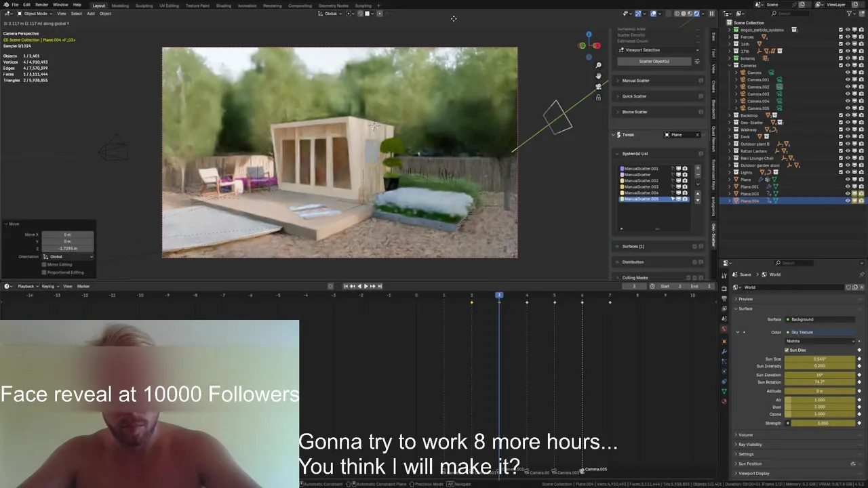Expand Ray Visibility panel

coord(750,445)
